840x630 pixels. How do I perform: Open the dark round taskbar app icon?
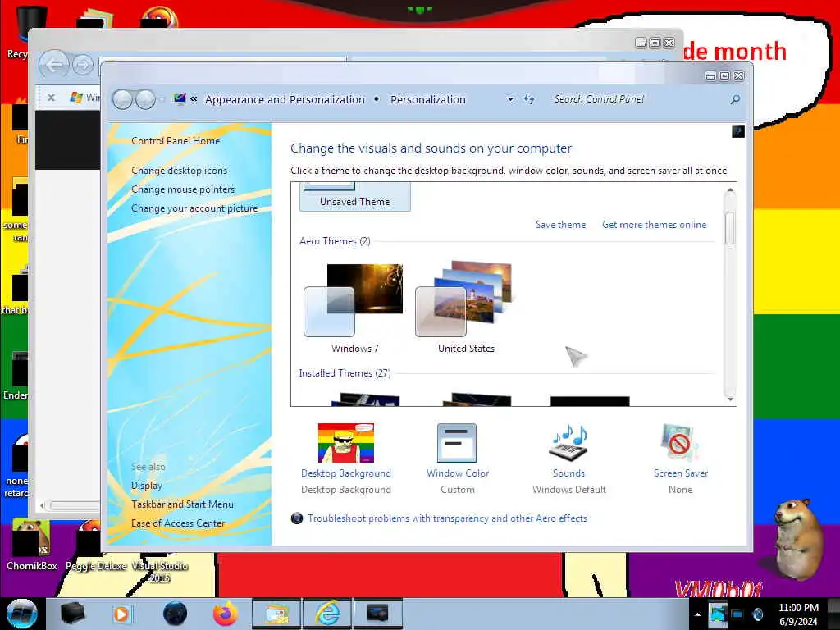176,614
